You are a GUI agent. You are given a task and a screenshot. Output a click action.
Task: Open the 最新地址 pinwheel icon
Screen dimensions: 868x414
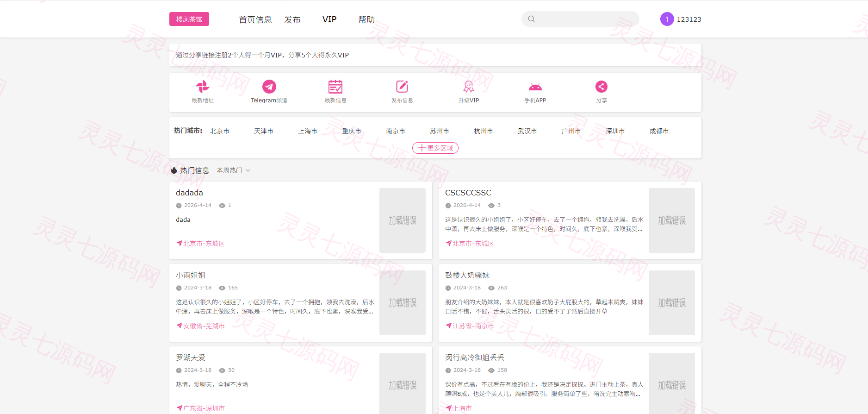pyautogui.click(x=203, y=87)
